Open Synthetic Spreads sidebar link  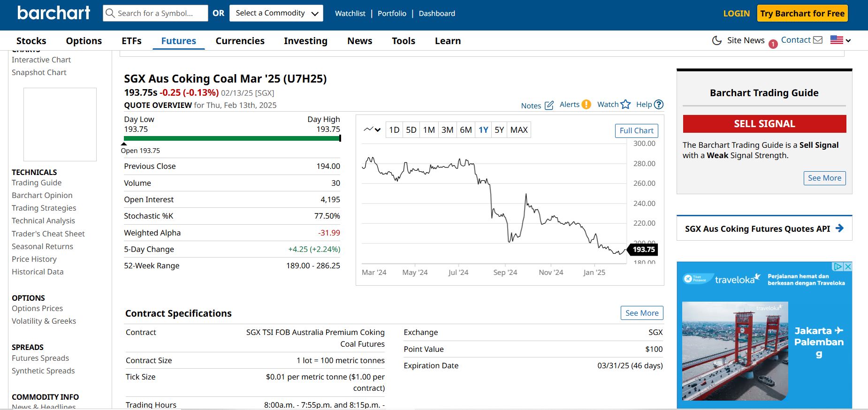point(43,371)
